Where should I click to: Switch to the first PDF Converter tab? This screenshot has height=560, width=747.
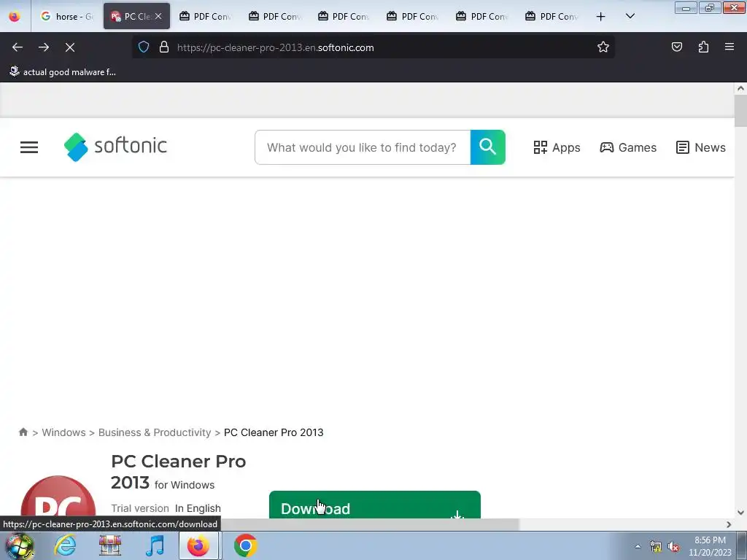[x=205, y=16]
